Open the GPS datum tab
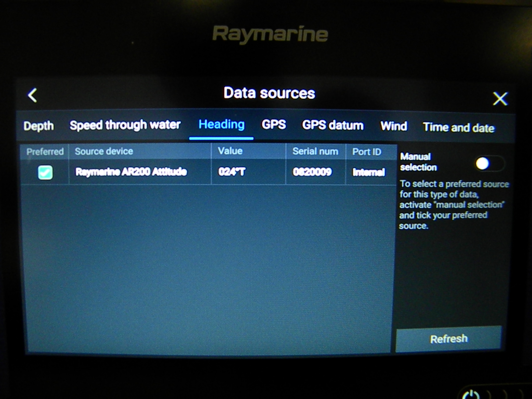 [x=333, y=125]
